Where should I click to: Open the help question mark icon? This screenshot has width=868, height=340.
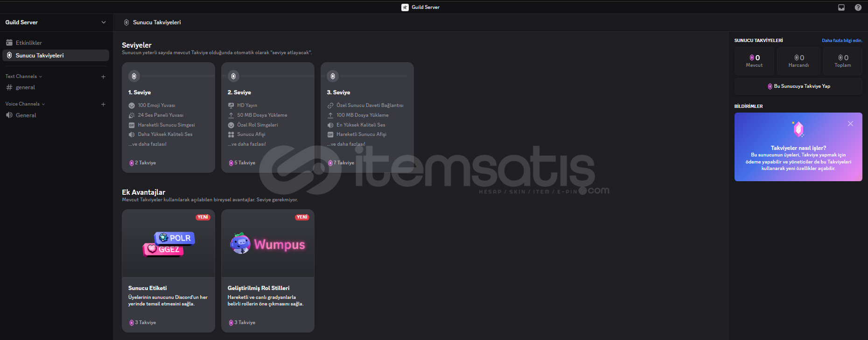tap(858, 7)
